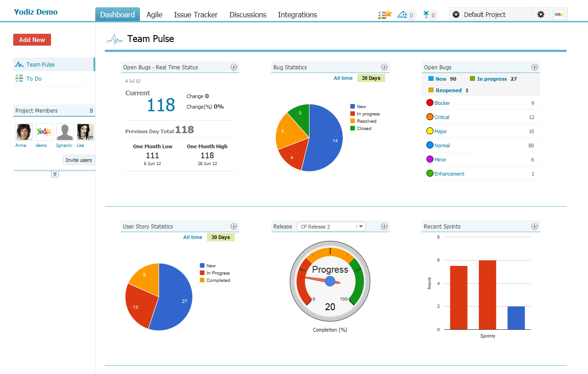This screenshot has width=588, height=374.
Task: Click the Yodiz profile logo in header
Action: [x=558, y=15]
